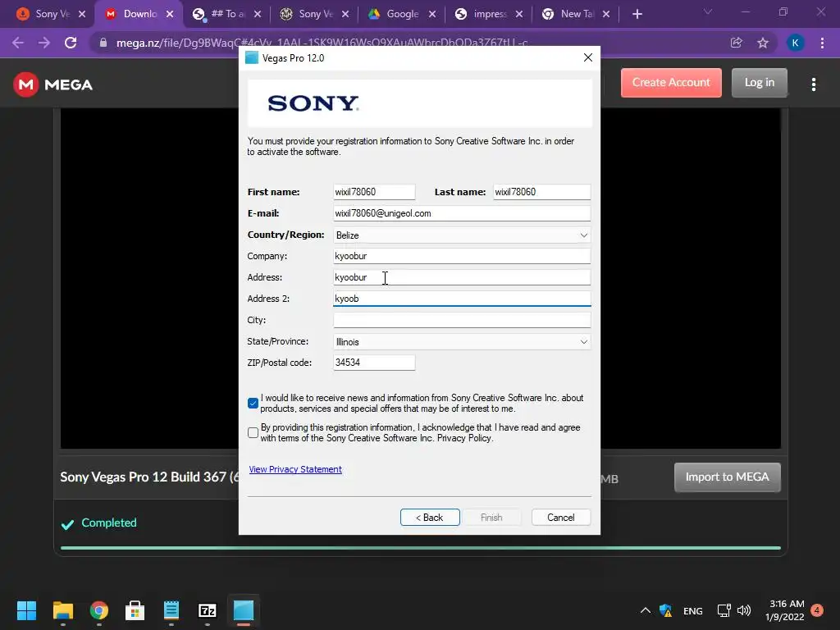Screen dimensions: 840x630
Task: Open MEGA page three-dot menu
Action: click(x=813, y=84)
